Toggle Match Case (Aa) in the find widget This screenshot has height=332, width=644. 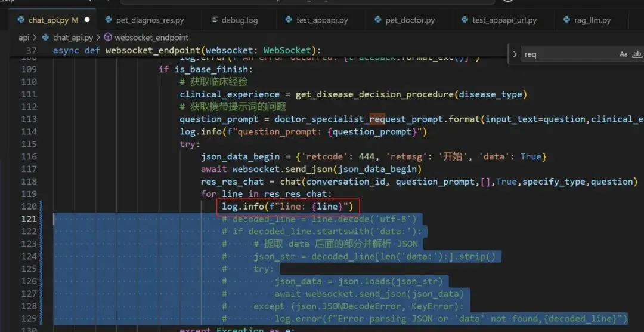[x=624, y=54]
